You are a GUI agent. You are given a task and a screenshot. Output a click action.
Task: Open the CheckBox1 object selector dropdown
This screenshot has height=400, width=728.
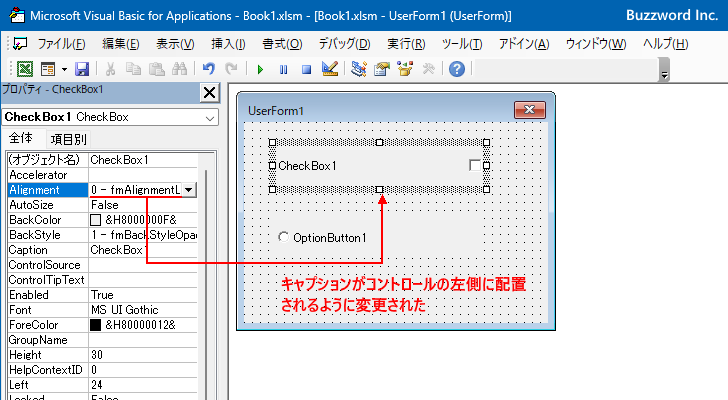[210, 117]
